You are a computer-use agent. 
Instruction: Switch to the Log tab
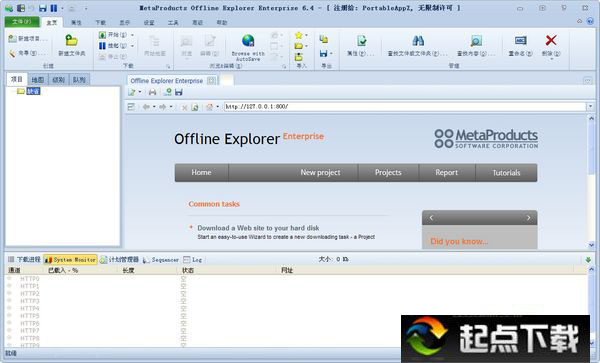click(x=192, y=260)
